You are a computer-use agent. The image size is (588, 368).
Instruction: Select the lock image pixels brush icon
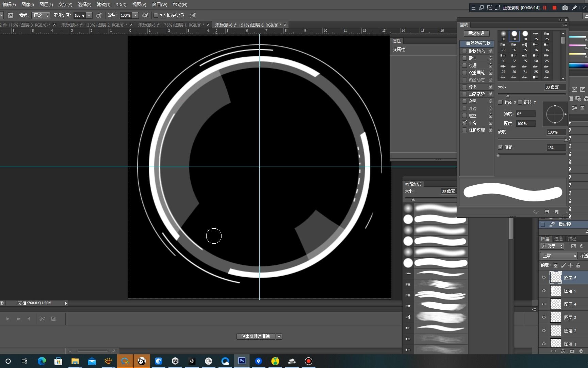[563, 265]
